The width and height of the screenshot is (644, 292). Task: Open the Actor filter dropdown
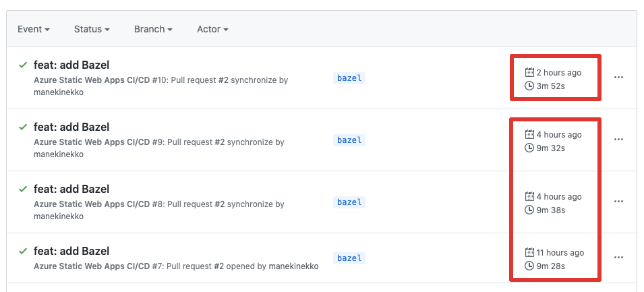[x=212, y=29]
